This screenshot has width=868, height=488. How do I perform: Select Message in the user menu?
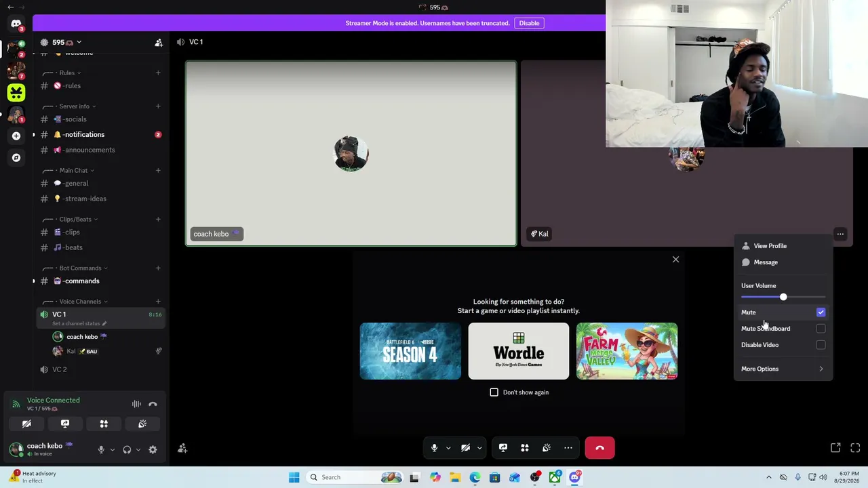tap(783, 262)
